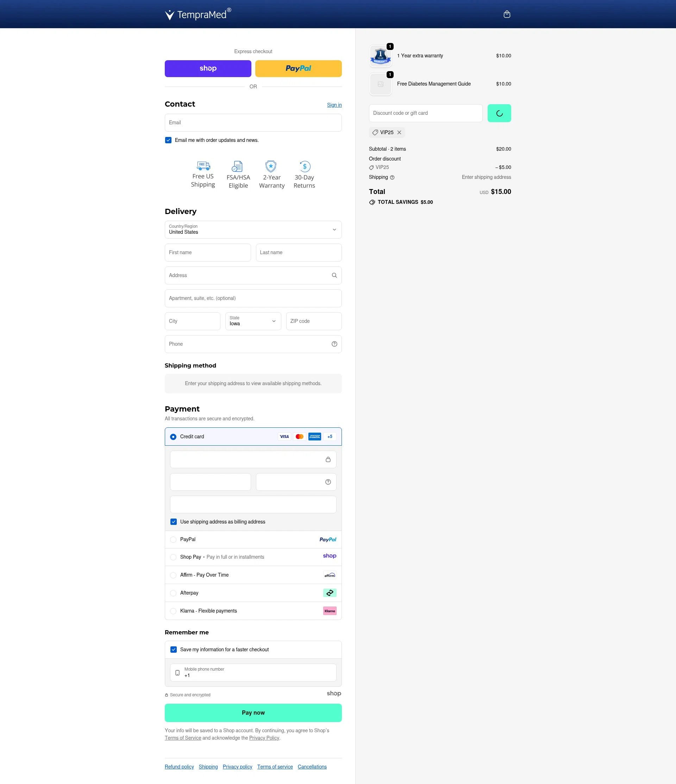Click the help icon beside the Phone field
Viewport: 676px width, 784px height.
[x=334, y=344]
